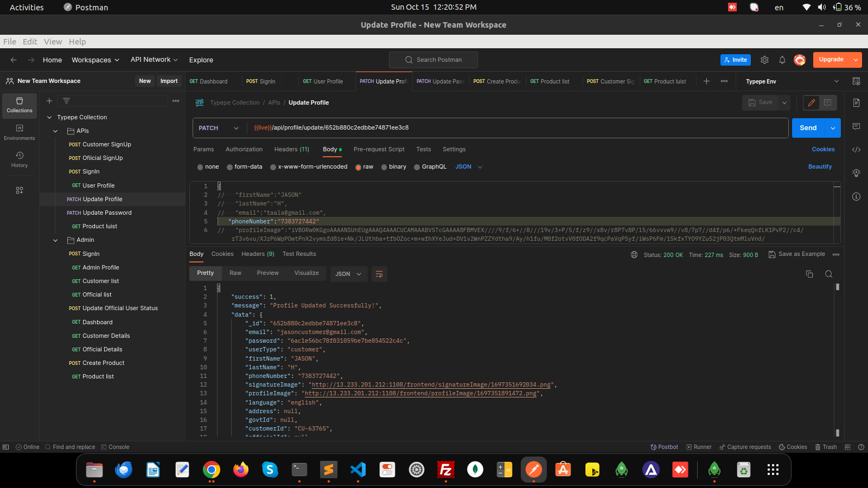Open the Save options dropdown arrow

(784, 102)
